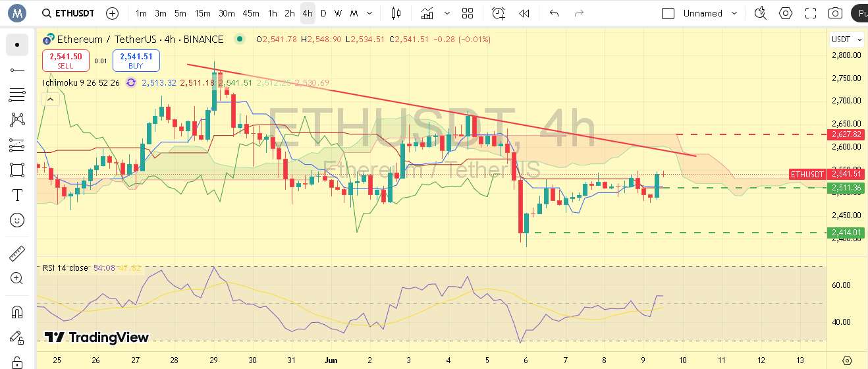This screenshot has width=868, height=369.
Task: Click the Publish button
Action: coord(859,13)
